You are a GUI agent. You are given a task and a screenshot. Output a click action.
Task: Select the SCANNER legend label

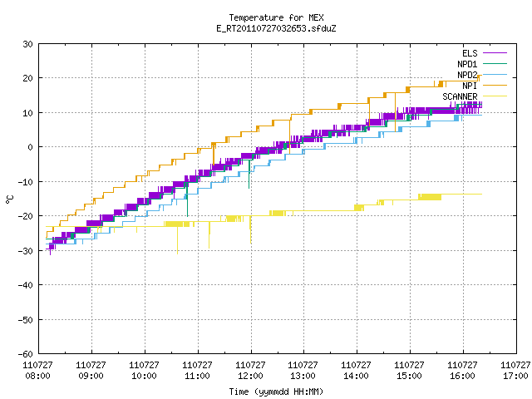point(460,96)
